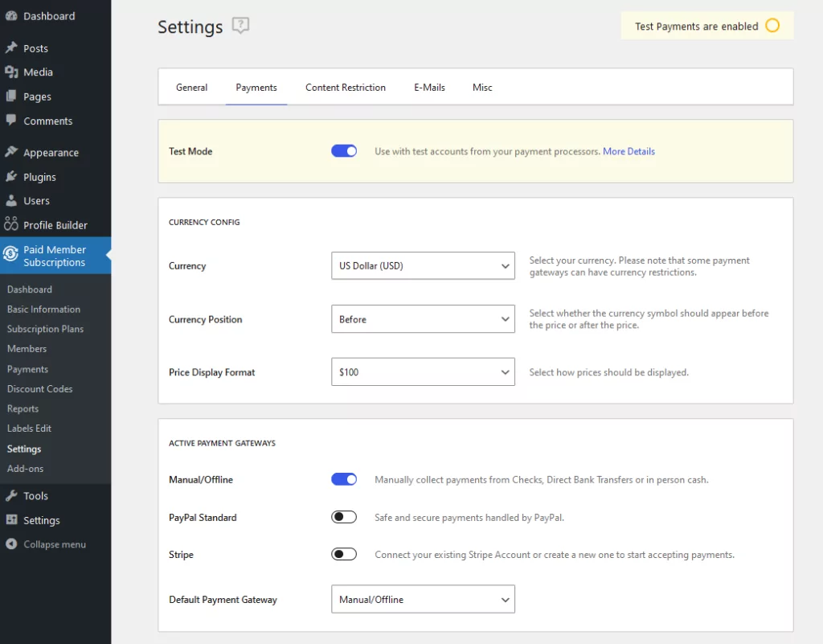823x644 pixels.
Task: Open the Currency dropdown
Action: pos(423,265)
